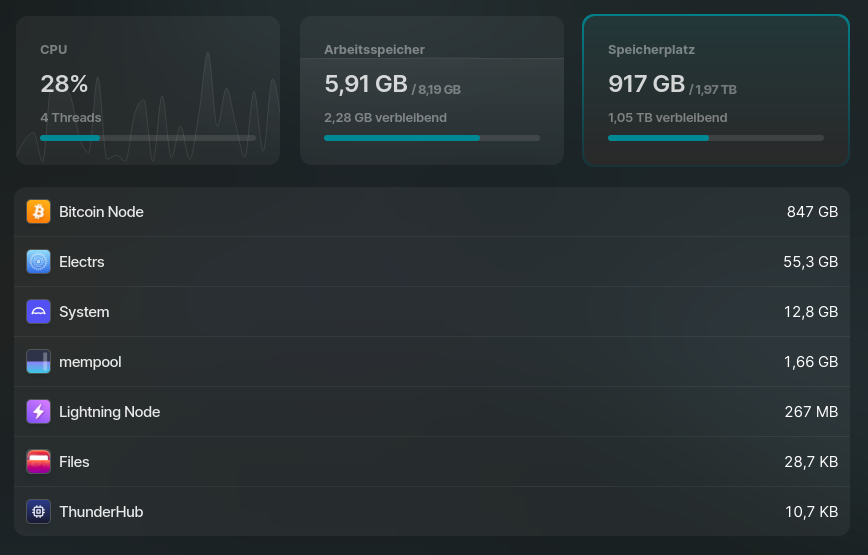Image resolution: width=868 pixels, height=555 pixels.
Task: Select the Bitcoin Node label
Action: (x=101, y=212)
